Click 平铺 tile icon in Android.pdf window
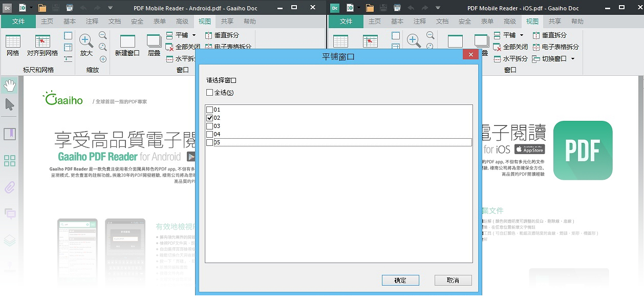This screenshot has height=301, width=644. pyautogui.click(x=170, y=35)
